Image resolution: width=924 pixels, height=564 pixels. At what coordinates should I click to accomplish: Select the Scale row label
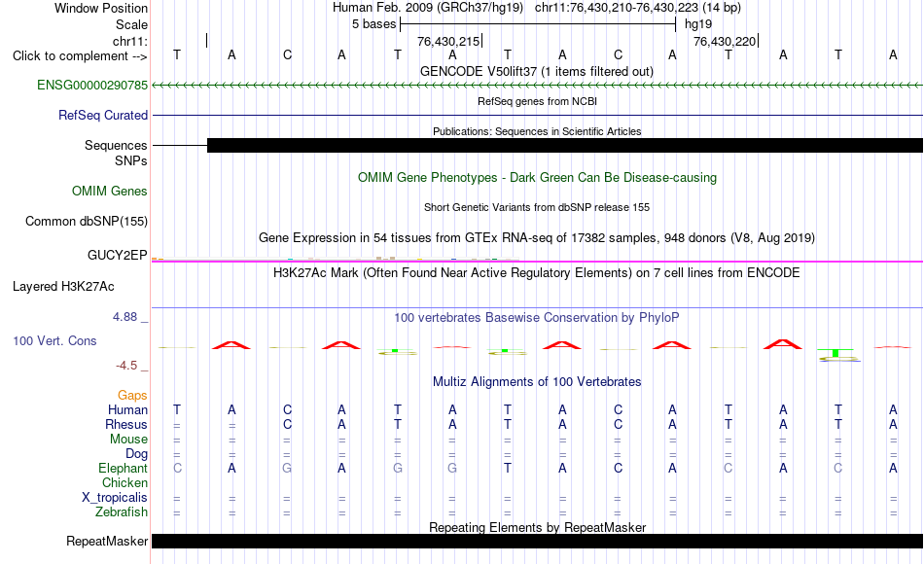coord(131,24)
